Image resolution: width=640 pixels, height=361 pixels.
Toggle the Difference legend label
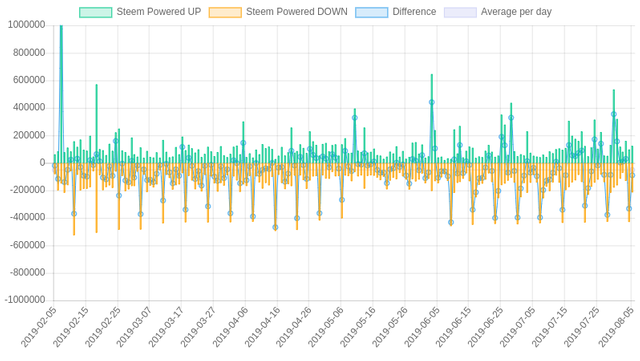click(414, 12)
